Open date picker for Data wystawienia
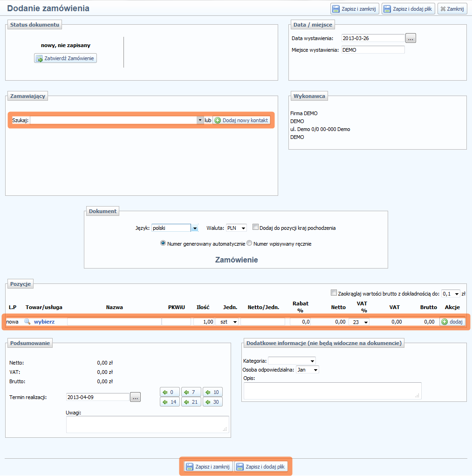This screenshot has width=472, height=476. 410,38
